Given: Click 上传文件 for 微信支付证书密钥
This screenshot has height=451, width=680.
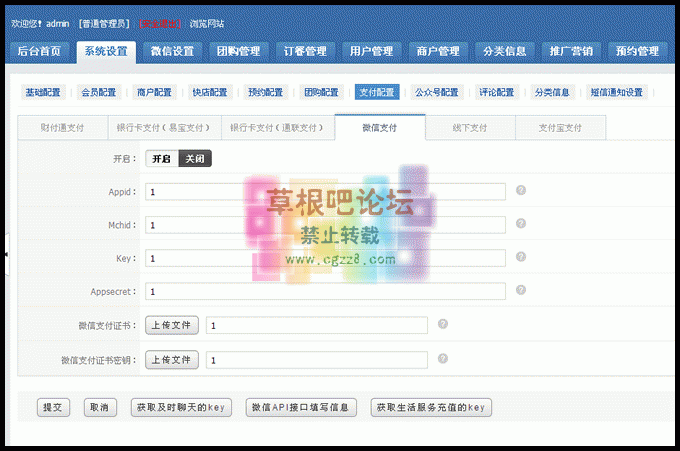Looking at the screenshot, I should [172, 360].
